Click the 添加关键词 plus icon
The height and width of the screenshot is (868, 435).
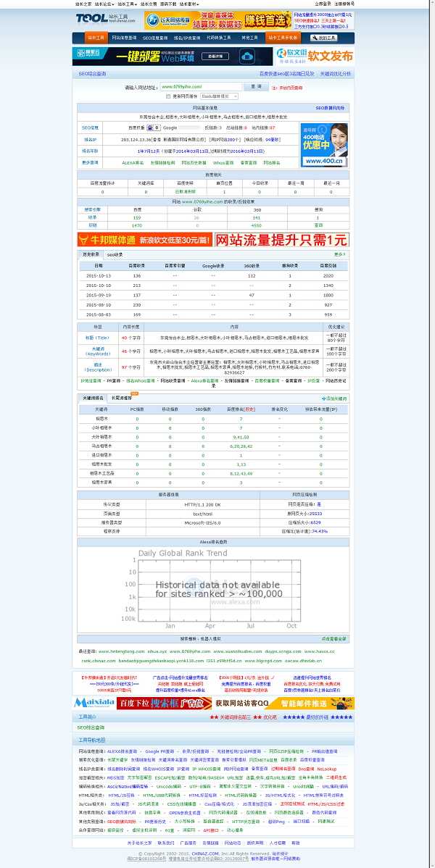point(323,398)
